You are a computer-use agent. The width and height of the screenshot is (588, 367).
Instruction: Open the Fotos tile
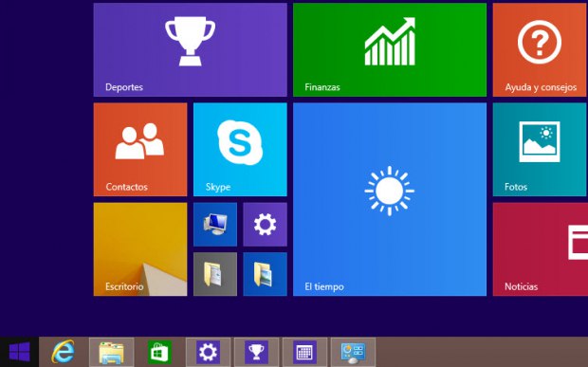point(541,150)
